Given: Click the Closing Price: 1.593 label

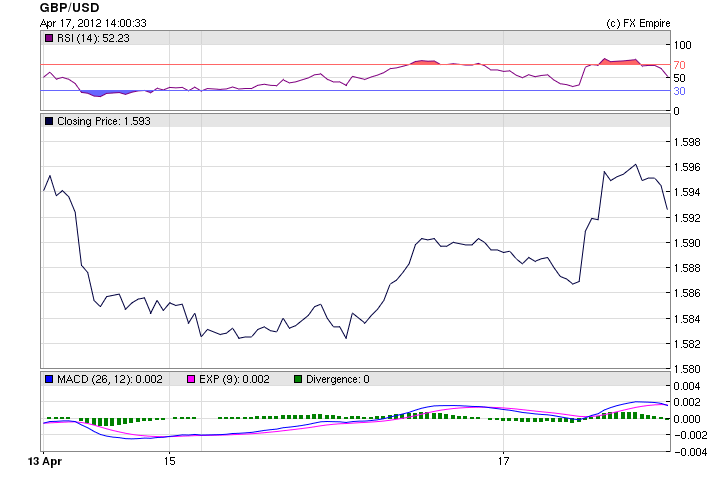Looking at the screenshot, I should tap(104, 121).
